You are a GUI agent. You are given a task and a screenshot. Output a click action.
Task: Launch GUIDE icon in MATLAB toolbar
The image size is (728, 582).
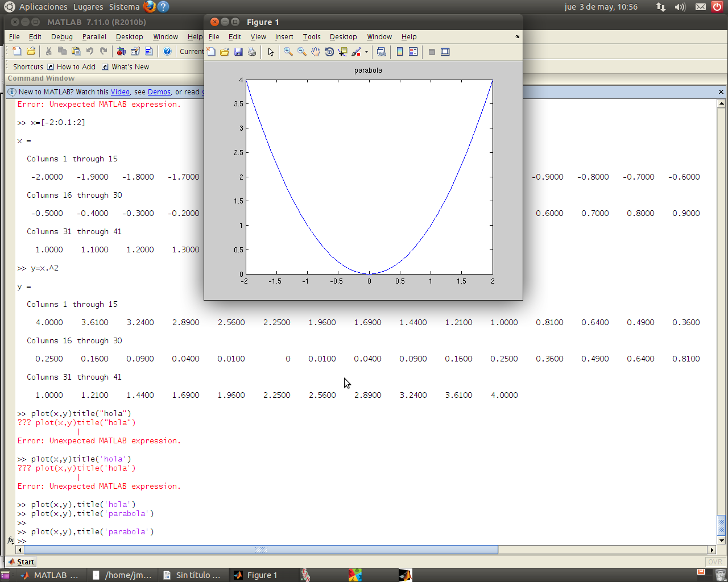coord(135,51)
